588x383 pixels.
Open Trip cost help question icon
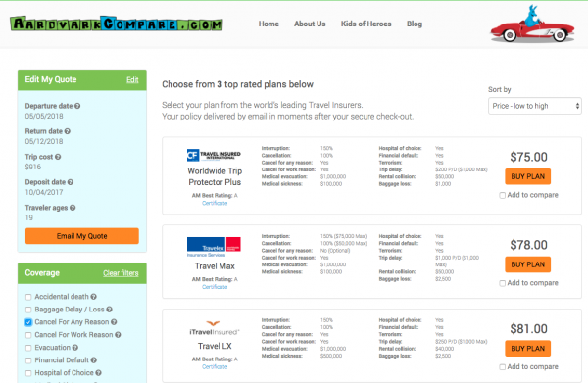pyautogui.click(x=58, y=157)
